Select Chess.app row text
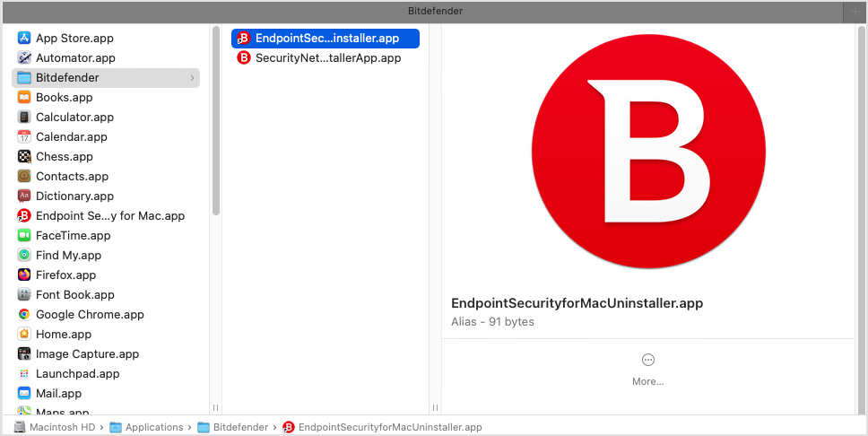The height and width of the screenshot is (436, 868). click(x=65, y=156)
